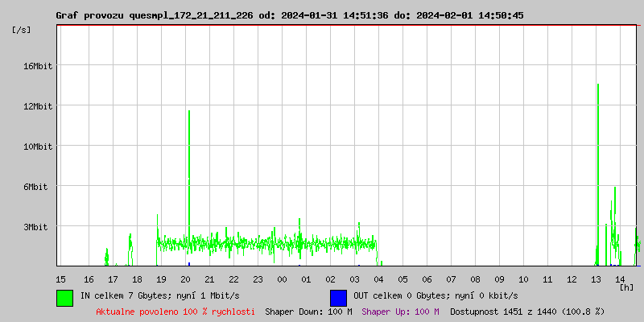Click hour 20 on the time axis
Screen dimensions: 644x322
[185, 279]
